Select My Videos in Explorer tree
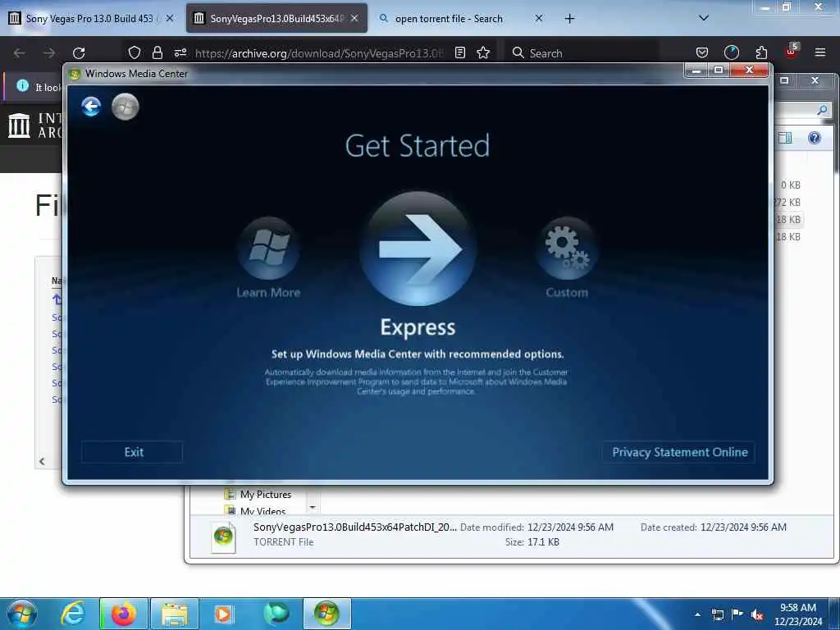This screenshot has width=840, height=630. [262, 510]
